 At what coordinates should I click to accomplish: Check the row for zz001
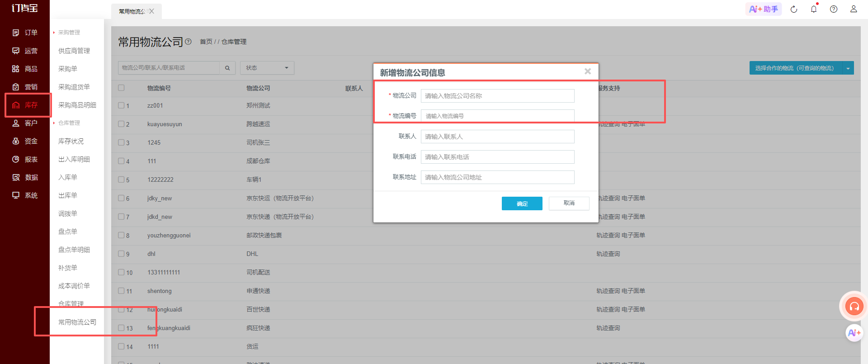121,105
